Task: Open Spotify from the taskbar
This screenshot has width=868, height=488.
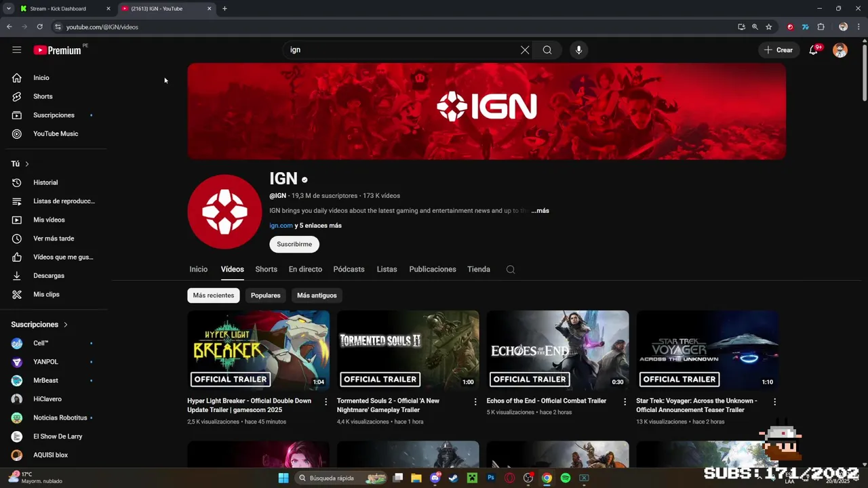Action: (x=566, y=478)
